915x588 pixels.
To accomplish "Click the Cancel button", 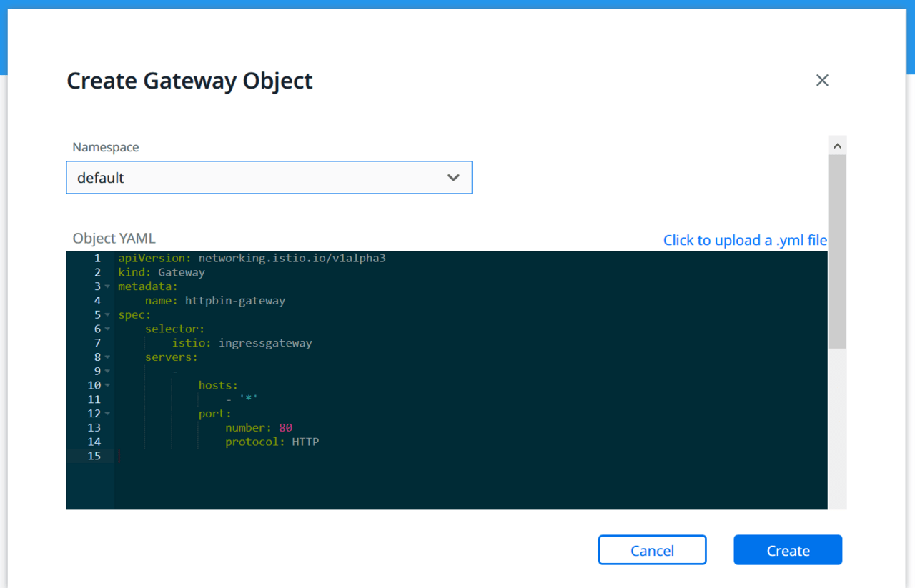I will pos(652,550).
